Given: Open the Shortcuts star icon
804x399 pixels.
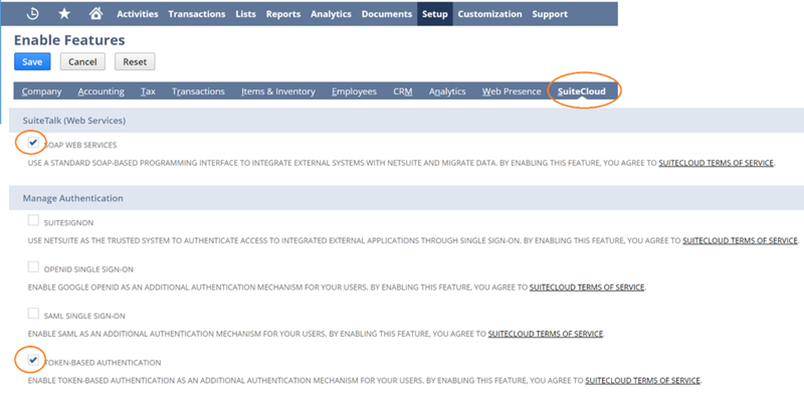Looking at the screenshot, I should 64,14.
